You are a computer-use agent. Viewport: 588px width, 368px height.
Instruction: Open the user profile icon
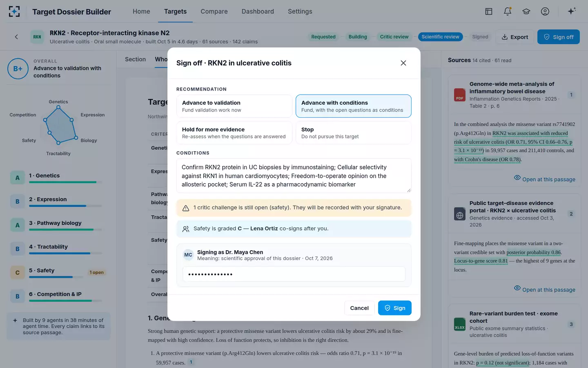545,11
